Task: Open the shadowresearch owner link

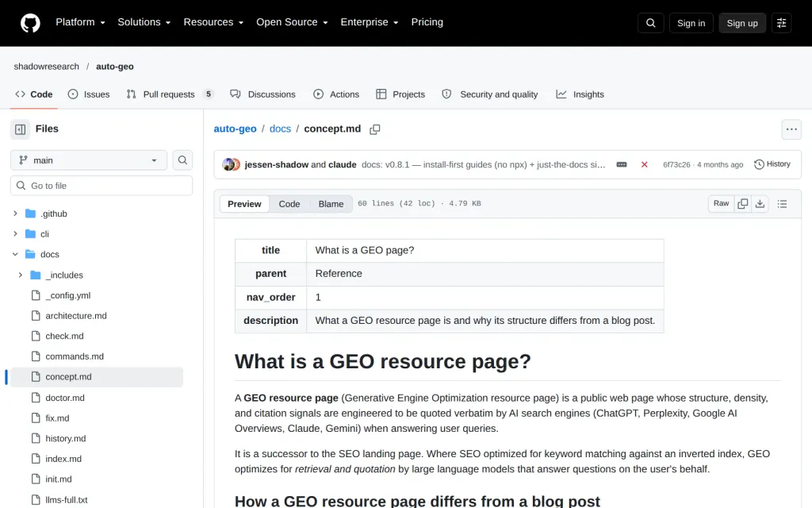Action: point(46,67)
